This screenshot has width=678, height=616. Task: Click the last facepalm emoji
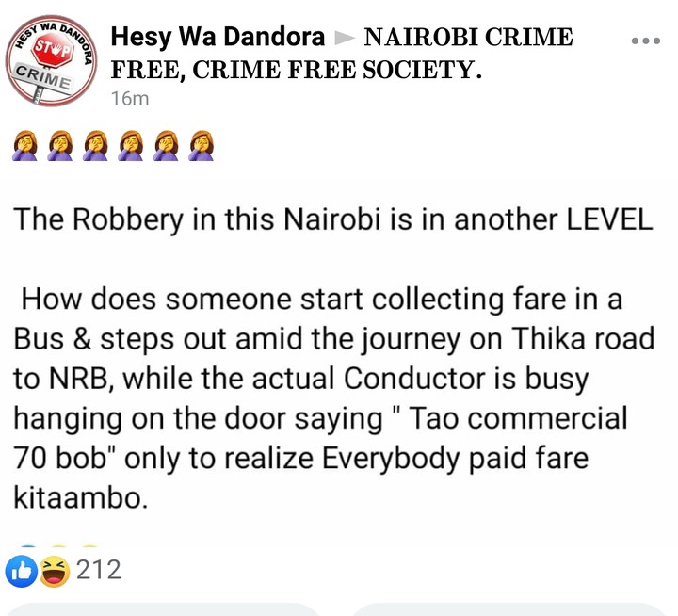pos(202,146)
